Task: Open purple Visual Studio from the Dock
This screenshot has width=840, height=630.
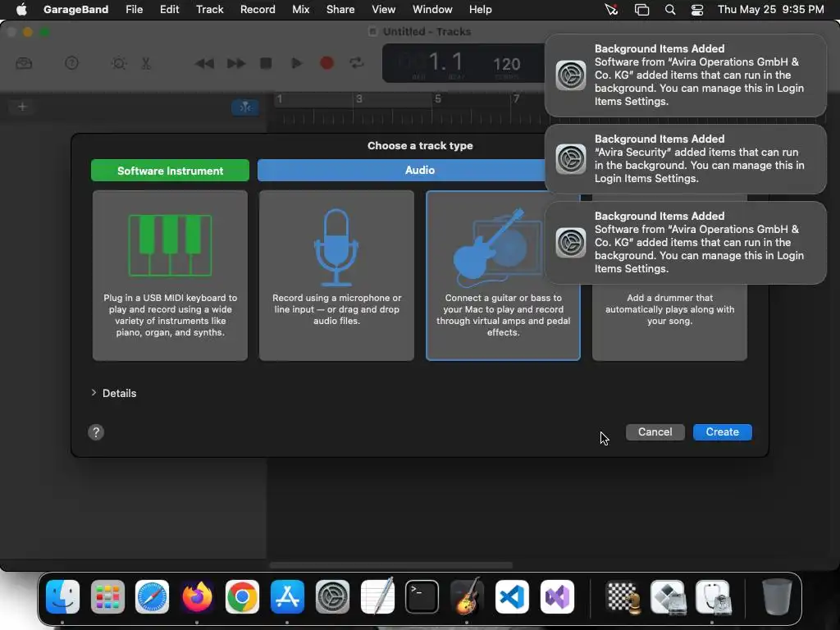Action: point(557,597)
